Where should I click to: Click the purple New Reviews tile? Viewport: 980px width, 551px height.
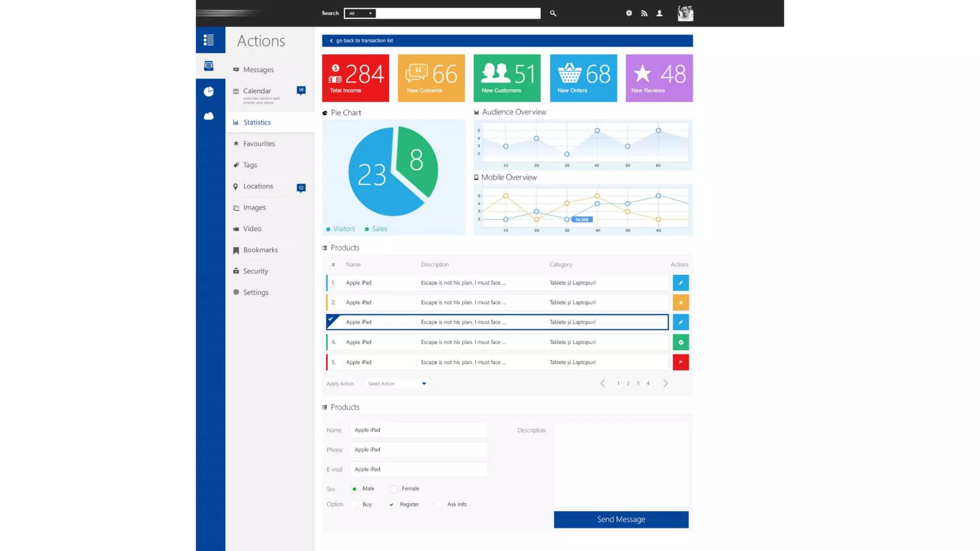pos(659,78)
